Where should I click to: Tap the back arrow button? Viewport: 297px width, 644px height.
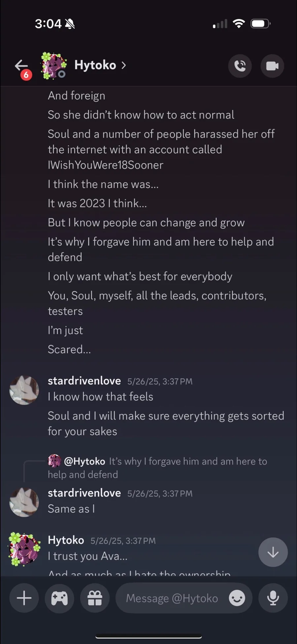[x=21, y=66]
